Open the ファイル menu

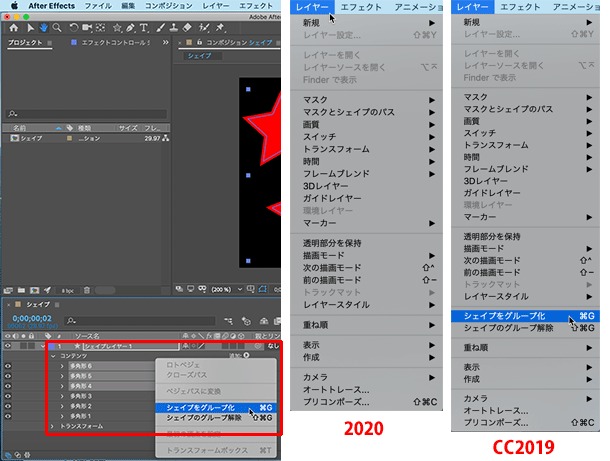(x=98, y=6)
